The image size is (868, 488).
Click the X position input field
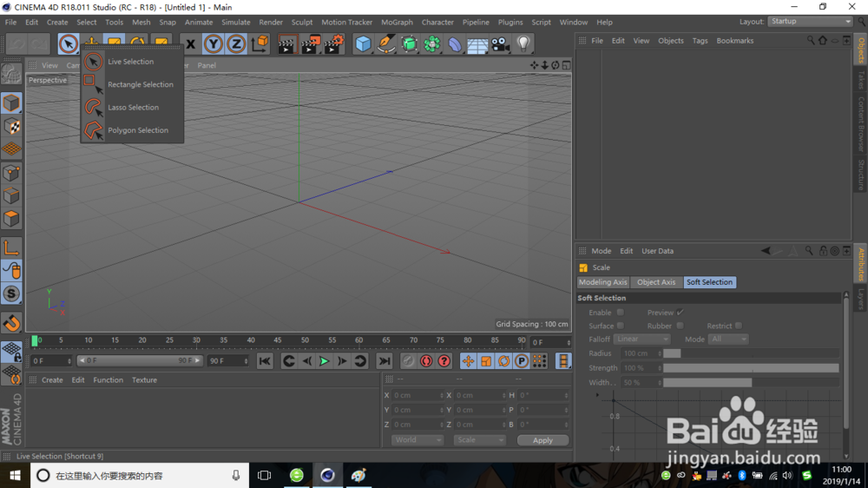[x=418, y=395]
